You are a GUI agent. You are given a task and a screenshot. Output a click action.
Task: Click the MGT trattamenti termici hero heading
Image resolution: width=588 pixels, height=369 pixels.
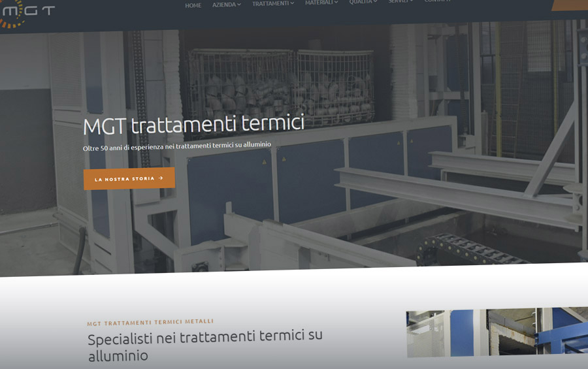193,125
